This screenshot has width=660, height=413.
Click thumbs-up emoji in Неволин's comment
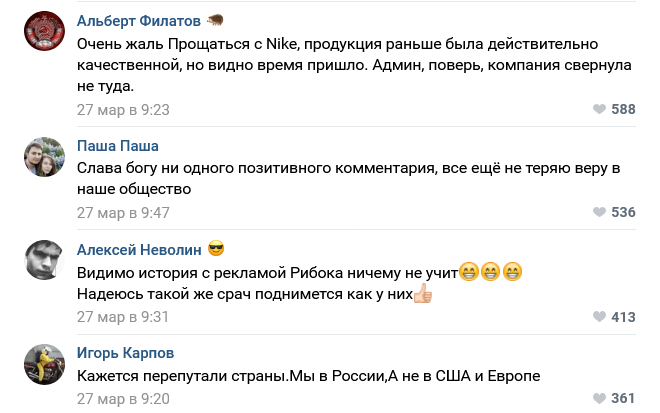tap(423, 294)
